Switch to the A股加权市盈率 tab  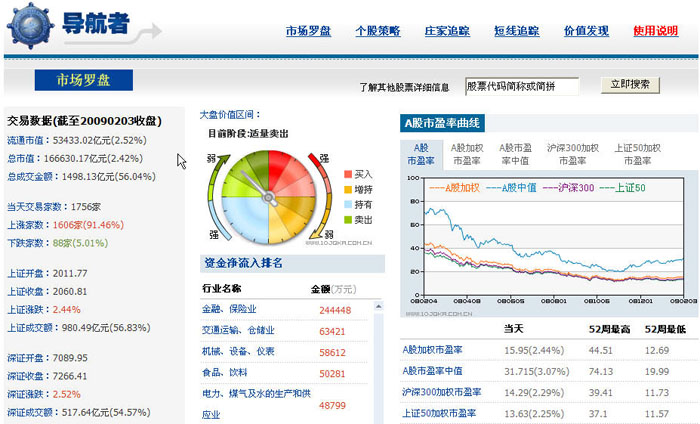tap(468, 153)
